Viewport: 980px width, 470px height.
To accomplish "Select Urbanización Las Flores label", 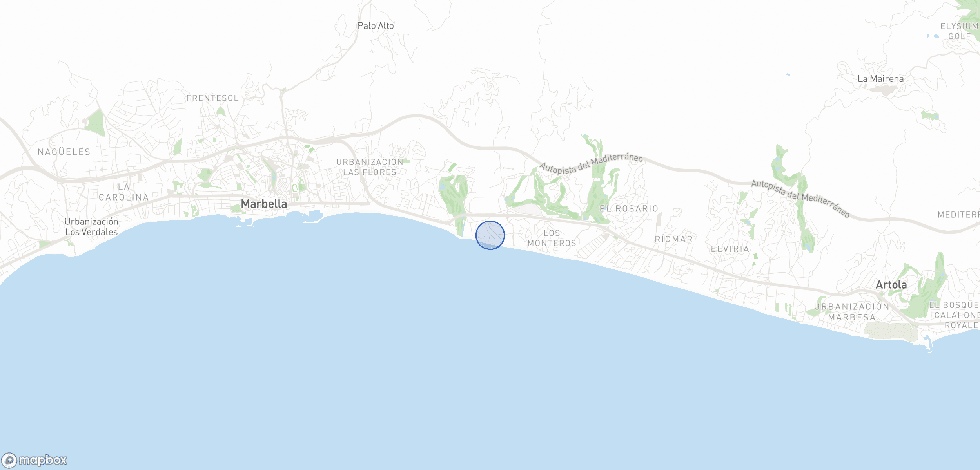I will [x=370, y=167].
